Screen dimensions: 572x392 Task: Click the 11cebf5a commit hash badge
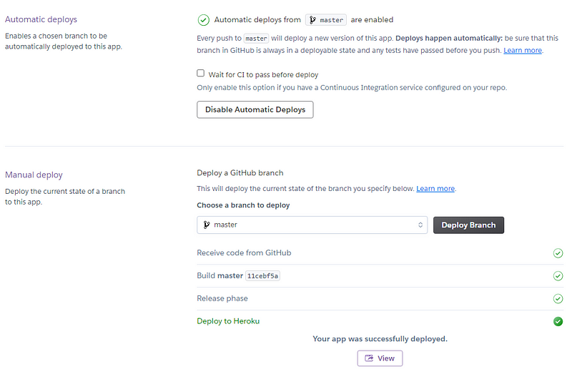[262, 276]
